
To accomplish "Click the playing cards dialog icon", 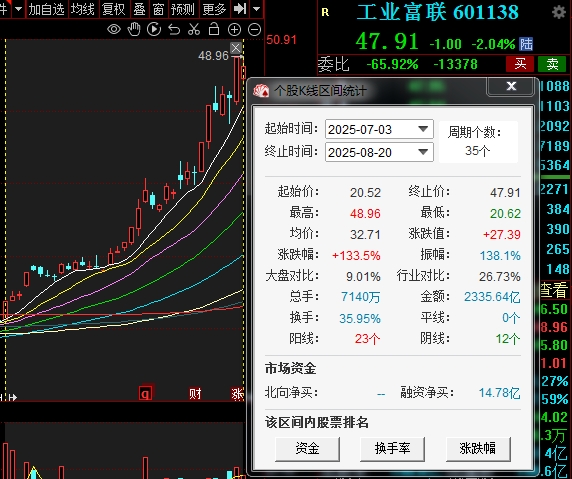I will [x=261, y=90].
